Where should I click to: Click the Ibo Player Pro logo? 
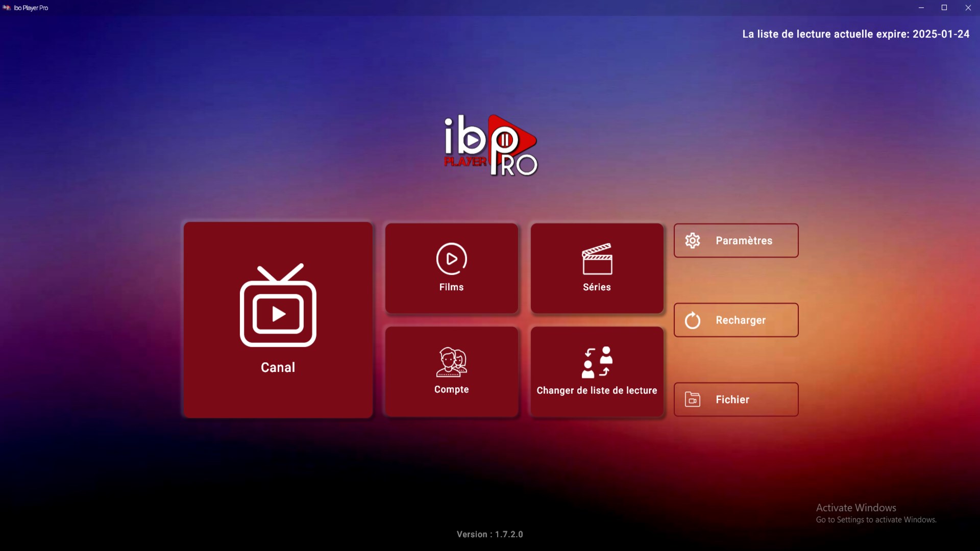(x=491, y=146)
